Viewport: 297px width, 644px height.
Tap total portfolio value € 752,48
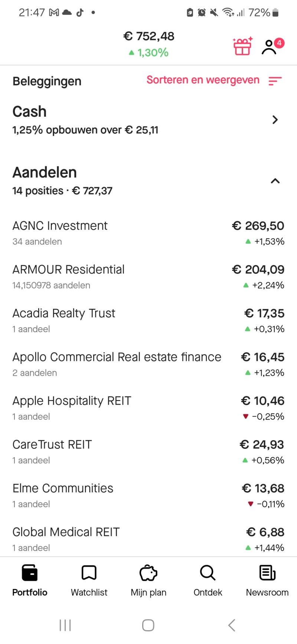[x=149, y=36]
